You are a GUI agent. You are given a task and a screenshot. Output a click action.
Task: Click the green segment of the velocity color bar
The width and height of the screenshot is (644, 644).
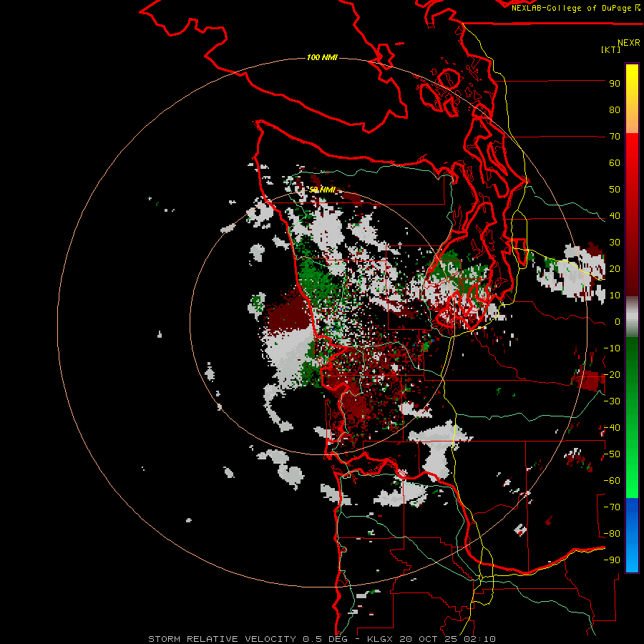pos(632,418)
